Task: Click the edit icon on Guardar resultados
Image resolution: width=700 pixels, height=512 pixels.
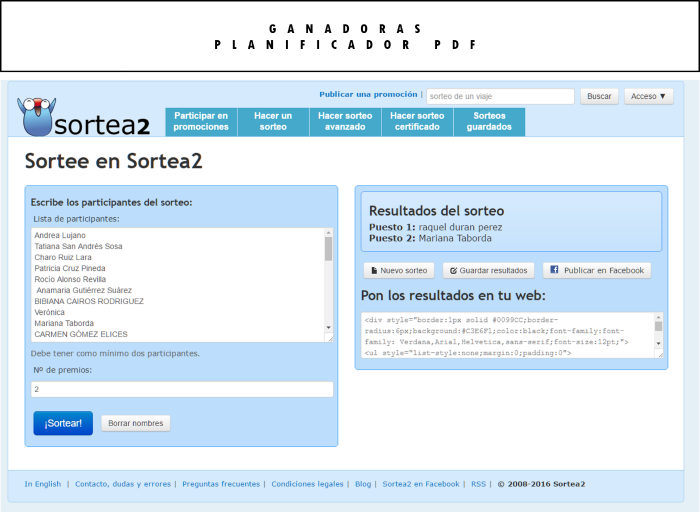Action: [453, 271]
